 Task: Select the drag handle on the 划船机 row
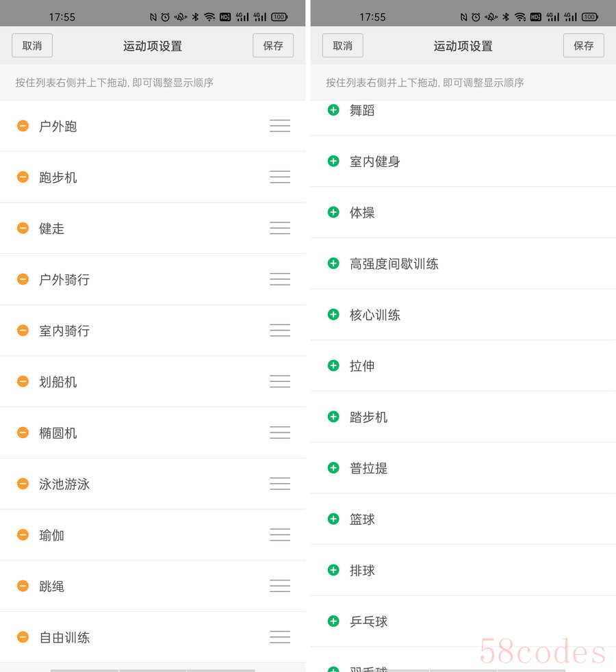[x=280, y=381]
